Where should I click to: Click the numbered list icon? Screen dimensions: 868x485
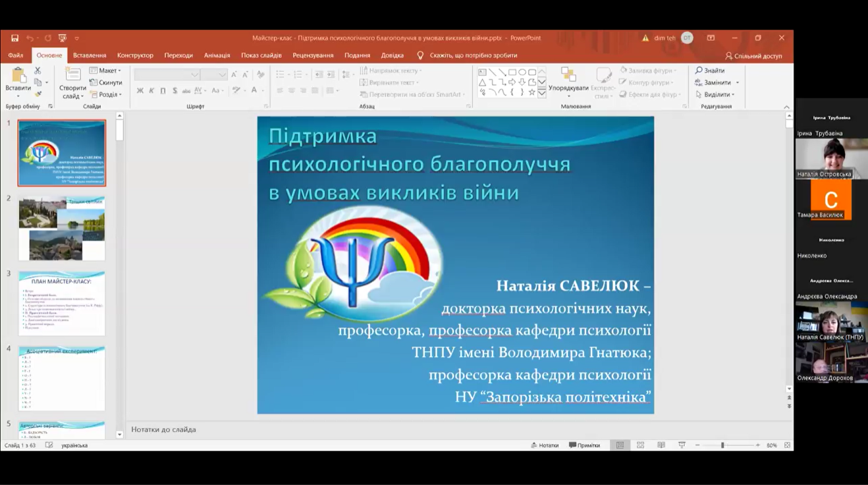(x=299, y=74)
